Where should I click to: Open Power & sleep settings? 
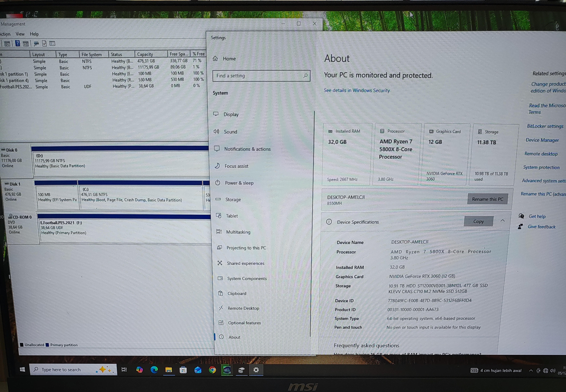(x=235, y=183)
